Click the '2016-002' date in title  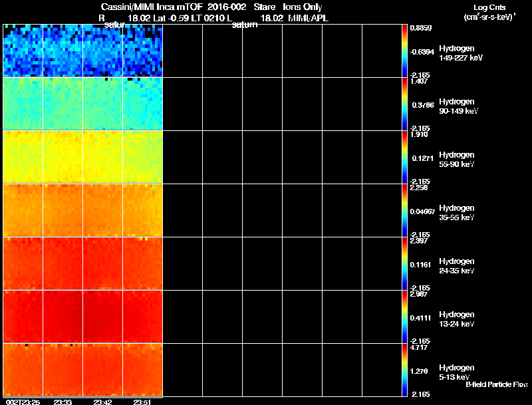point(227,7)
